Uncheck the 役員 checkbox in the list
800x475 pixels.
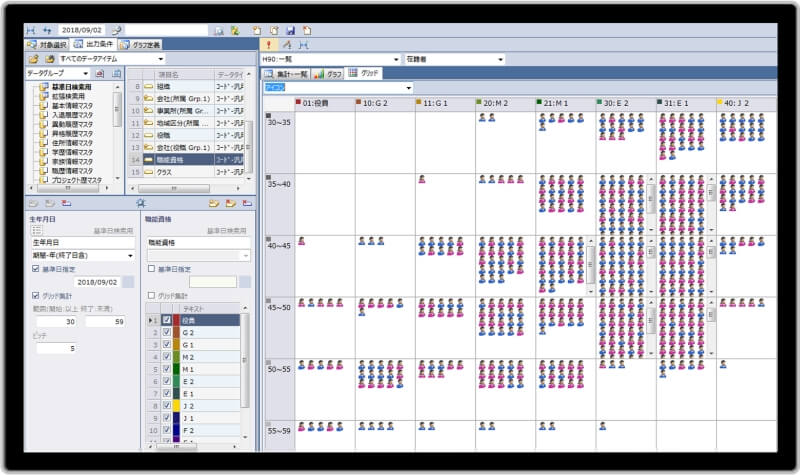point(166,320)
